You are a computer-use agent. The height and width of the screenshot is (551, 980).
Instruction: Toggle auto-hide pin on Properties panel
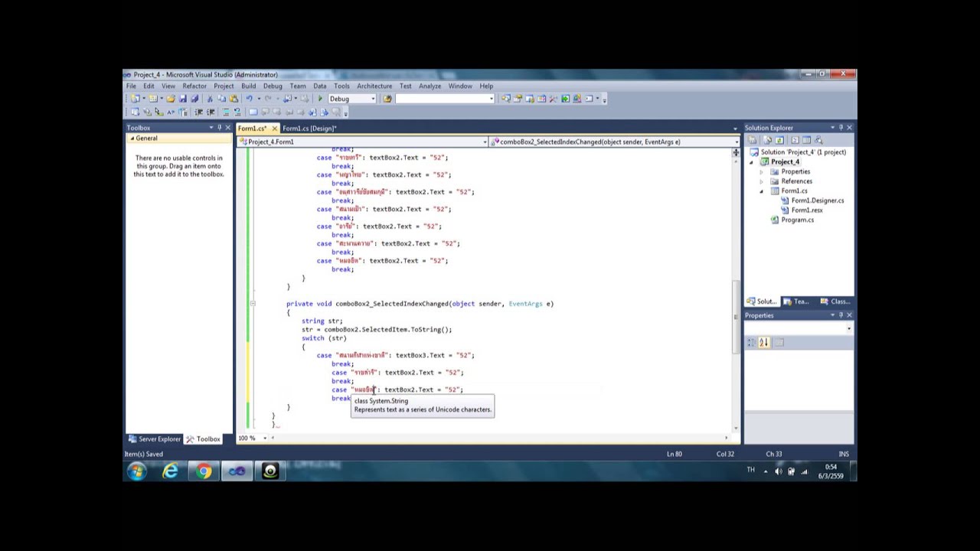coord(841,315)
